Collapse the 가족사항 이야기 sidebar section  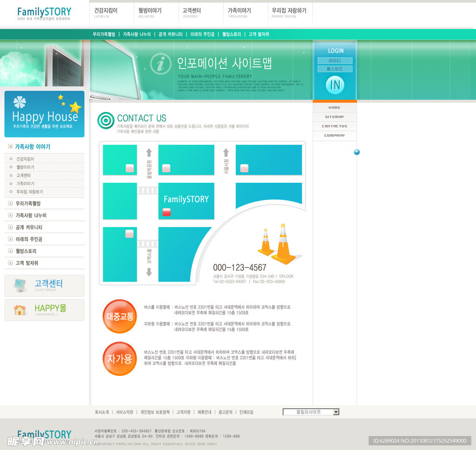pyautogui.click(x=10, y=147)
